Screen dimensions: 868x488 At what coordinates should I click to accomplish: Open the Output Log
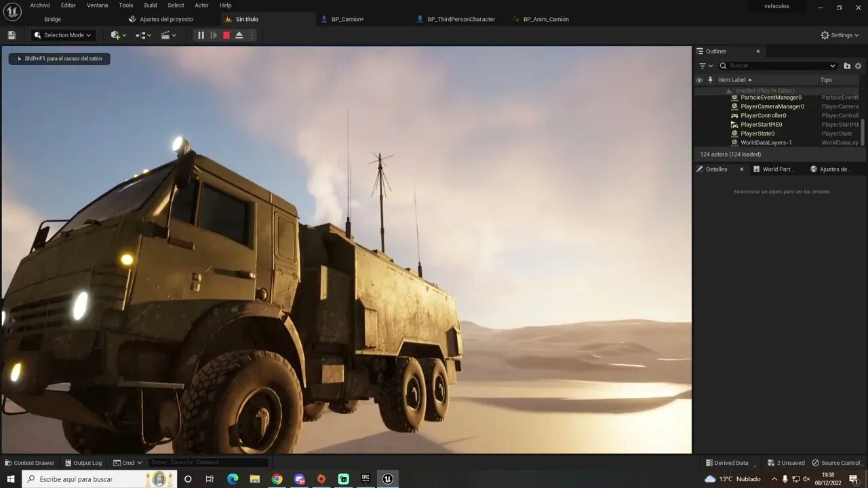(x=83, y=463)
